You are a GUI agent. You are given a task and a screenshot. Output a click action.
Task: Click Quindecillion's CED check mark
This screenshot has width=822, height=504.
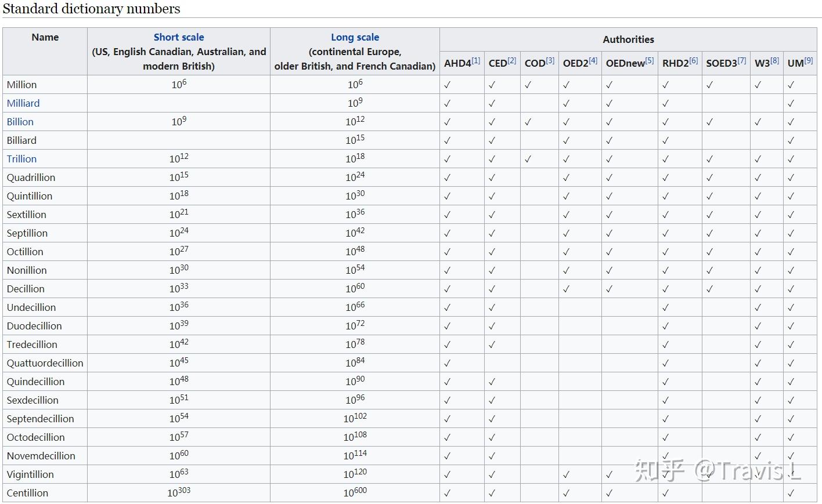492,382
